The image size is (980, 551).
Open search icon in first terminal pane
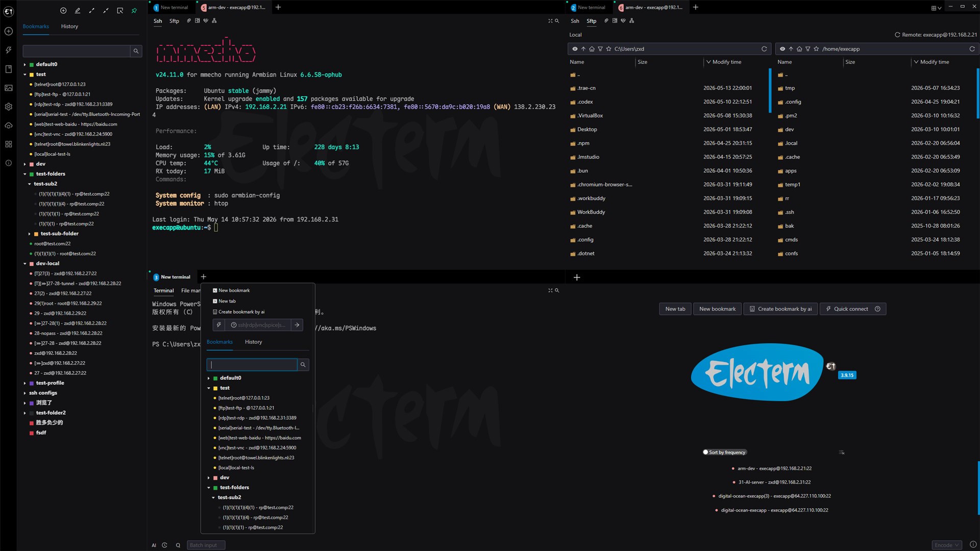coord(557,21)
